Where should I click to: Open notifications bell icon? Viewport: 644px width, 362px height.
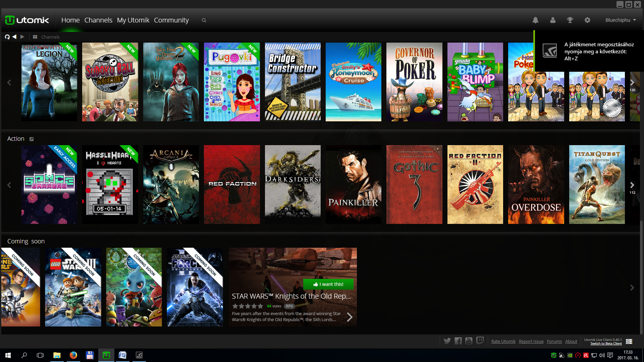point(535,20)
